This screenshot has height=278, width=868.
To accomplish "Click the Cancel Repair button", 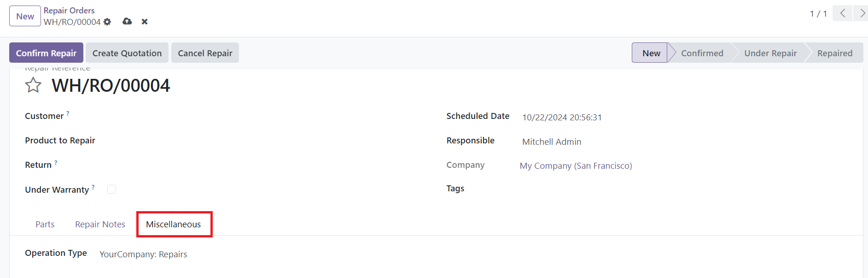I will pyautogui.click(x=205, y=53).
